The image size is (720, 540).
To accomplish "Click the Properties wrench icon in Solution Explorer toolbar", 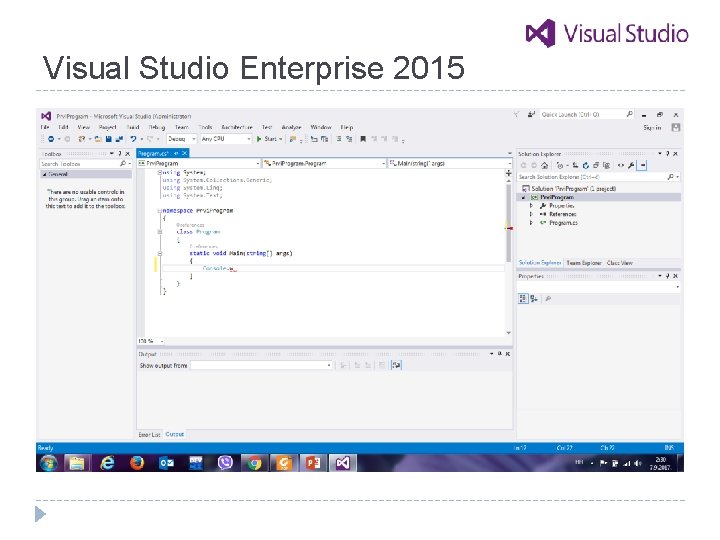I will (x=631, y=165).
